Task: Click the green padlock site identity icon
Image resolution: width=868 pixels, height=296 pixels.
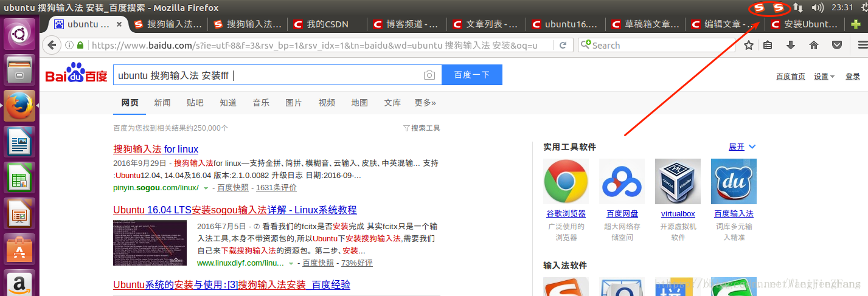Action: pos(80,45)
